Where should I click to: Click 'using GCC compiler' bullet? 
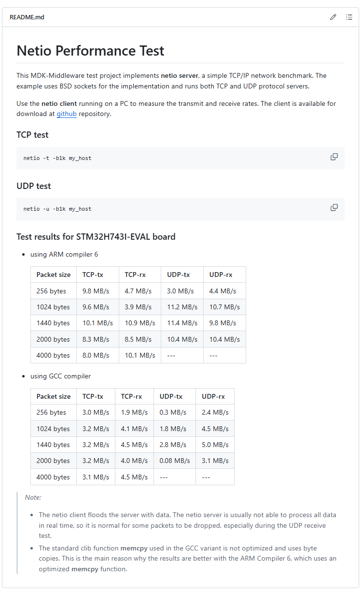(x=60, y=376)
